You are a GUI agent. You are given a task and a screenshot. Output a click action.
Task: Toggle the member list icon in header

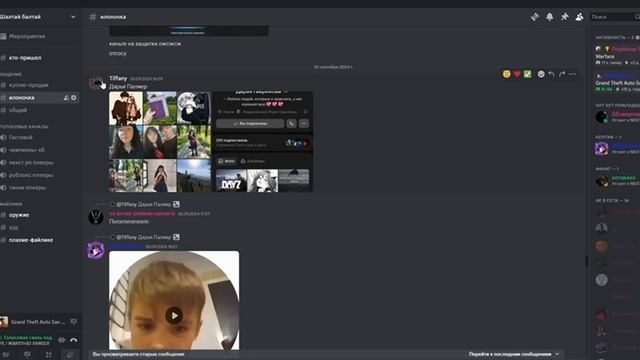point(579,17)
